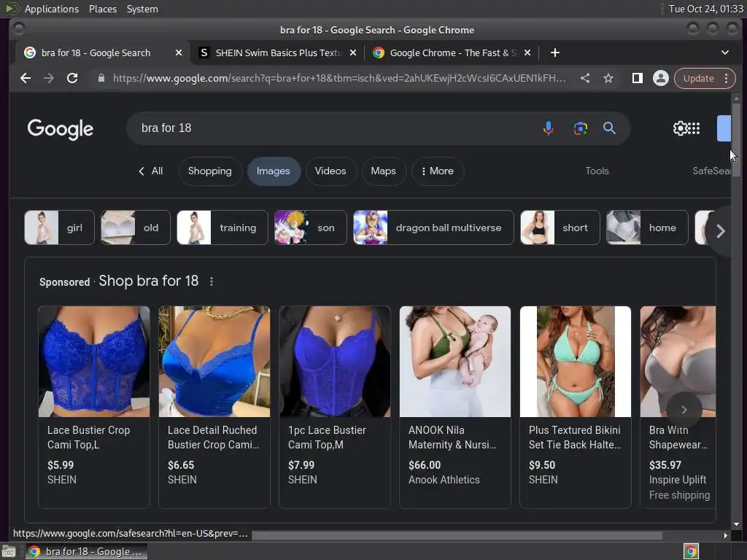Click the Chrome window entry in the taskbar

(86, 551)
